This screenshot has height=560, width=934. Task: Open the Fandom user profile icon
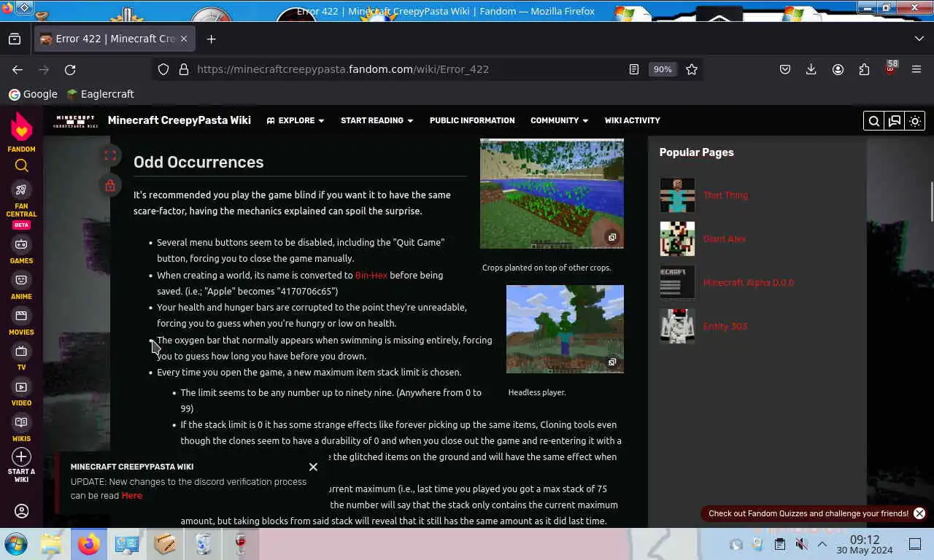click(x=21, y=511)
